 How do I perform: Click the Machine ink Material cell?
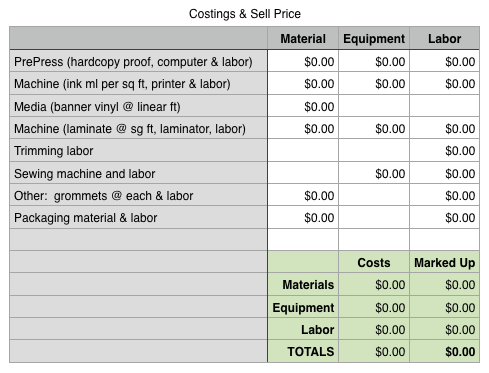pos(303,83)
